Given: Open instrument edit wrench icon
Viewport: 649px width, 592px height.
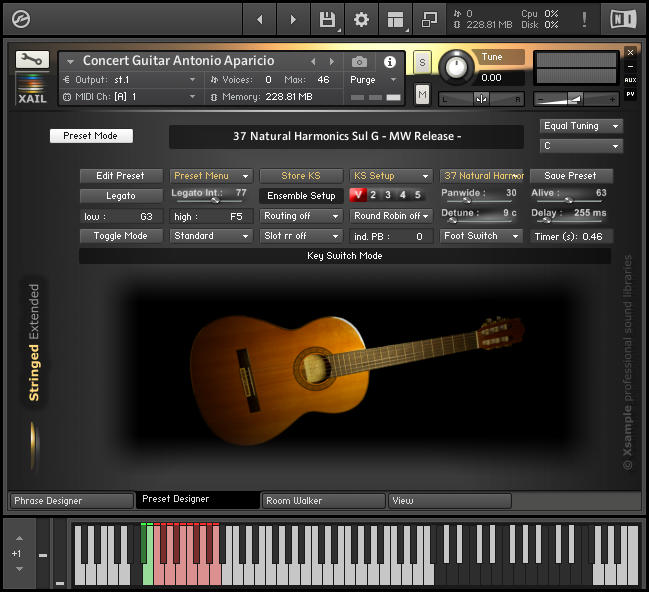Looking at the screenshot, I should pyautogui.click(x=32, y=60).
